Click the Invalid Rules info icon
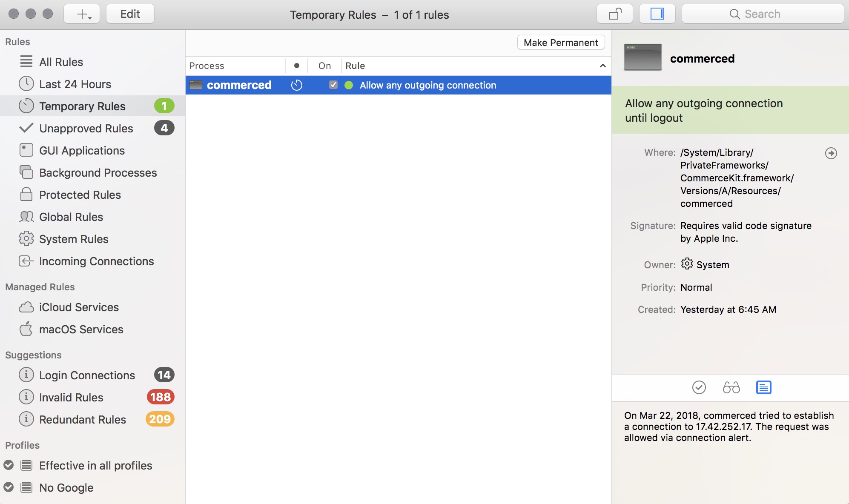Screen dimensions: 849x504 (x=26, y=397)
